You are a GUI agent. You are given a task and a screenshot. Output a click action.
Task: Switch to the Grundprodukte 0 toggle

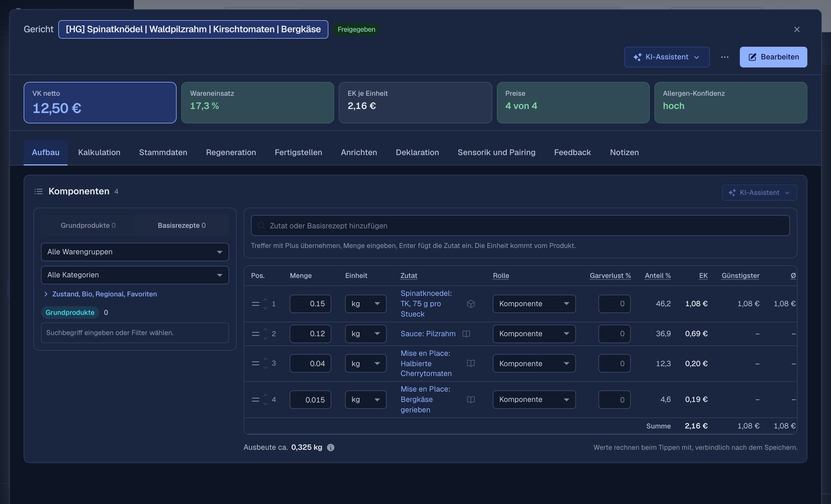pyautogui.click(x=88, y=225)
